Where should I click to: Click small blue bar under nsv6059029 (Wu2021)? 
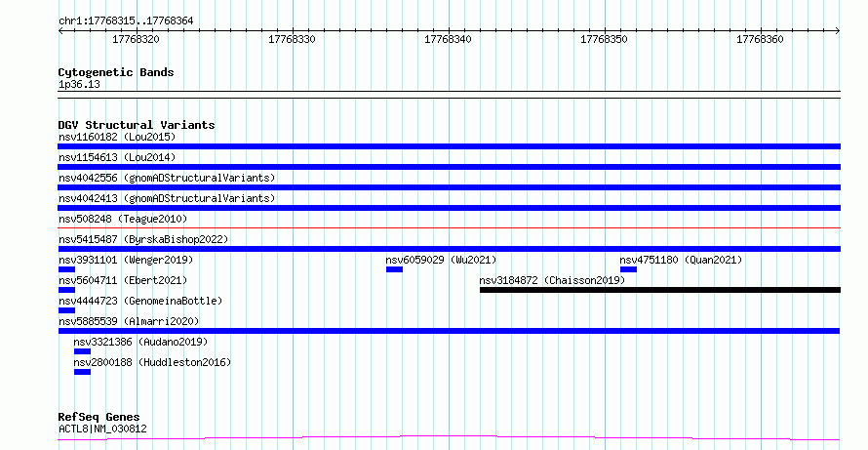pyautogui.click(x=394, y=269)
